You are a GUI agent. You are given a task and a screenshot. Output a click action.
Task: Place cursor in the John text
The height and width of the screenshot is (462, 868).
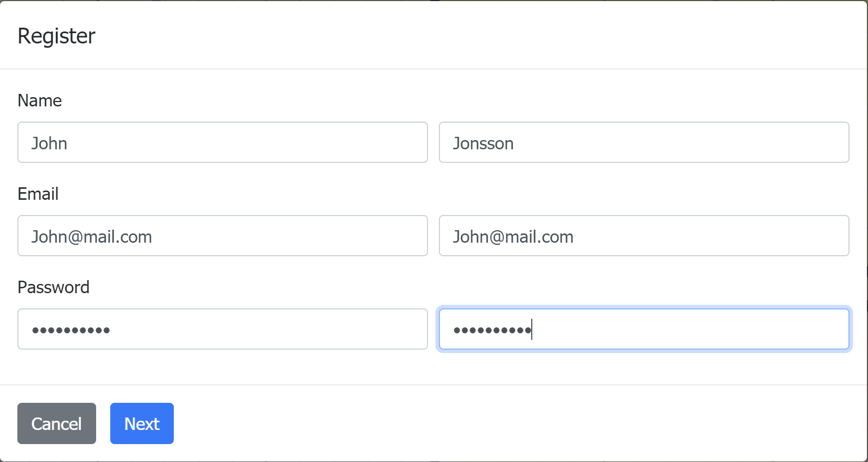(49, 143)
